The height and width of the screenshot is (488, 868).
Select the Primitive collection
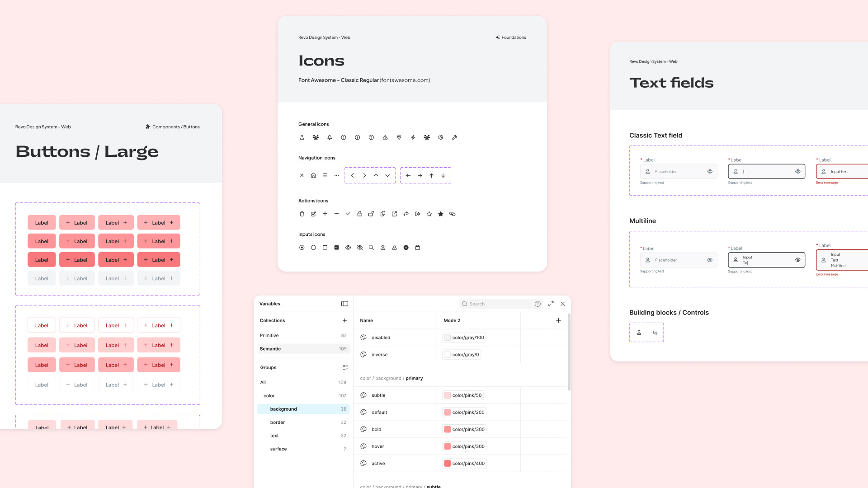click(x=269, y=335)
